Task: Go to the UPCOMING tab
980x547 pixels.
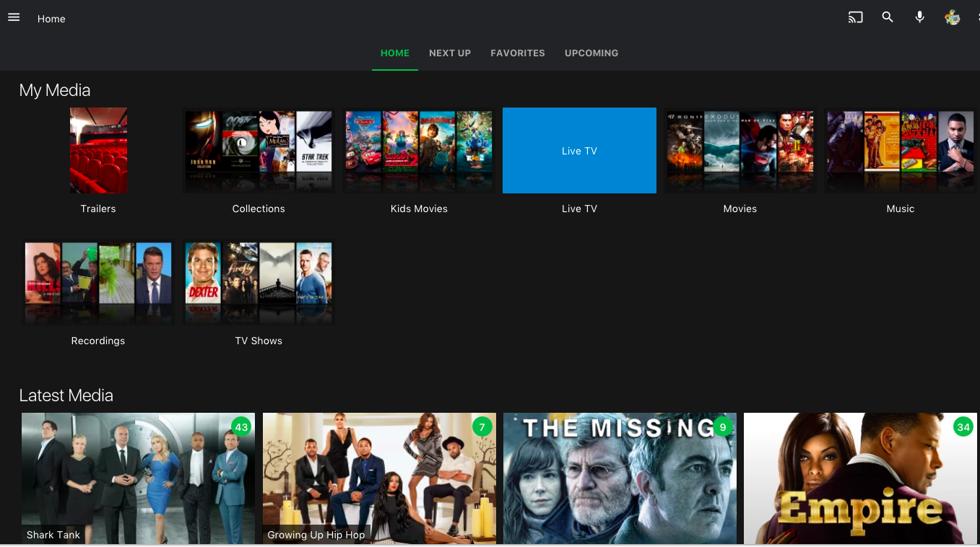Action: point(591,53)
